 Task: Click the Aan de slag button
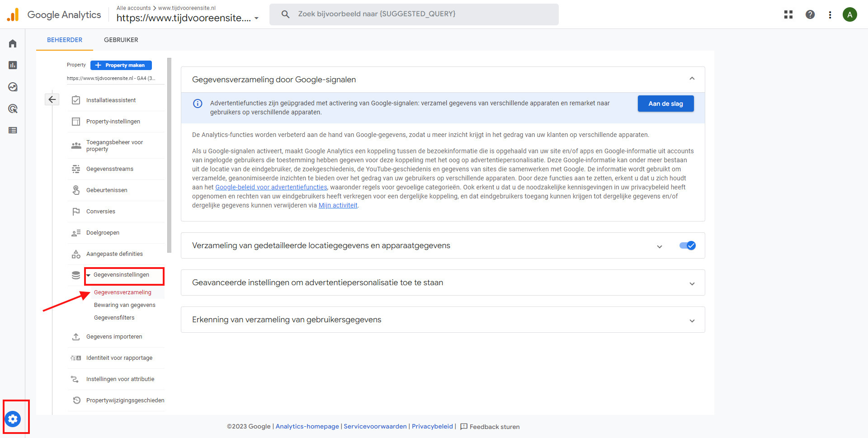pyautogui.click(x=665, y=104)
